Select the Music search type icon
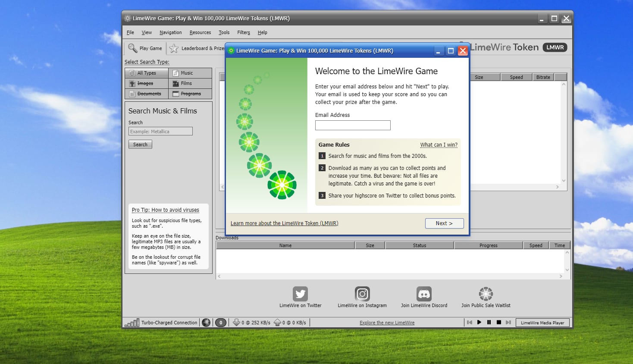633x364 pixels. click(x=176, y=72)
